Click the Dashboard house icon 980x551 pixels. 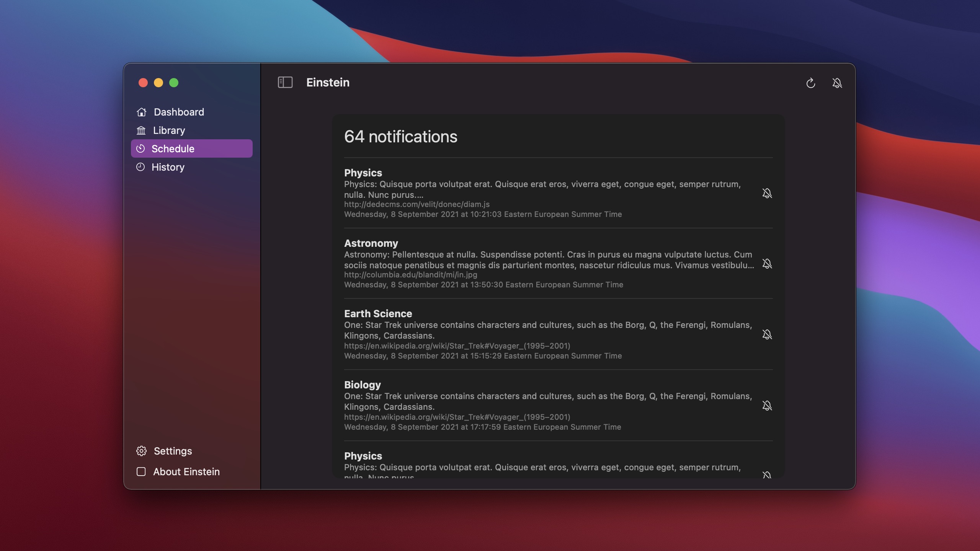click(x=141, y=112)
